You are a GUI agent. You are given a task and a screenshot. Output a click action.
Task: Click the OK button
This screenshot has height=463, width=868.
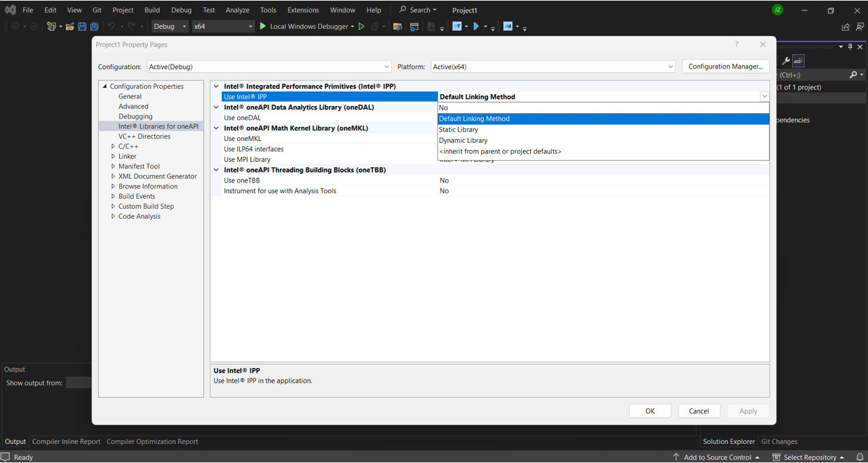tap(650, 411)
